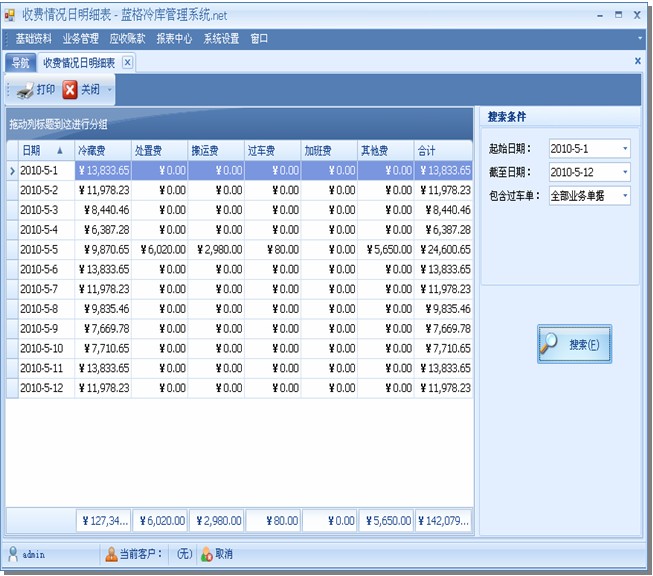Click the red X close icon in toolbar

(70, 90)
